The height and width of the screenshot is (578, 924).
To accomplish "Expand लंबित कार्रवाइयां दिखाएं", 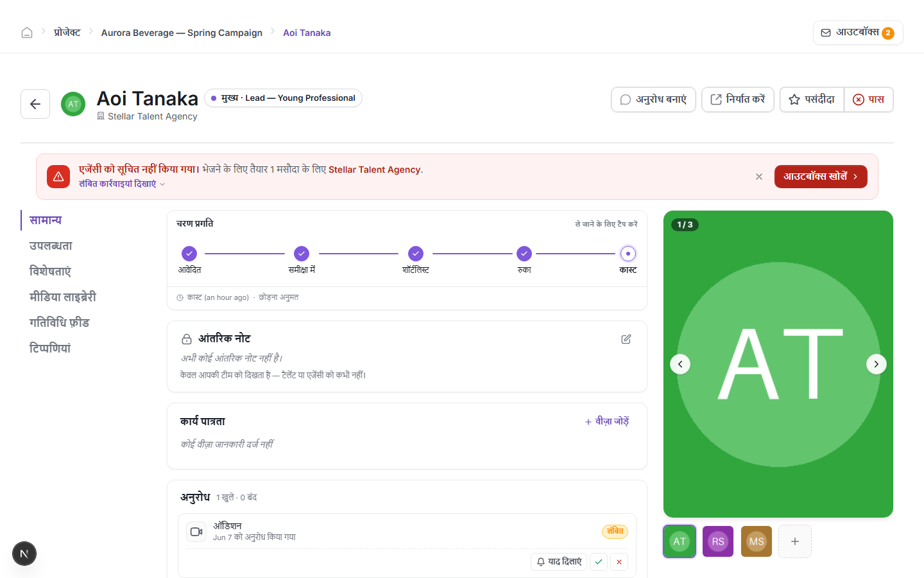I will tap(122, 184).
